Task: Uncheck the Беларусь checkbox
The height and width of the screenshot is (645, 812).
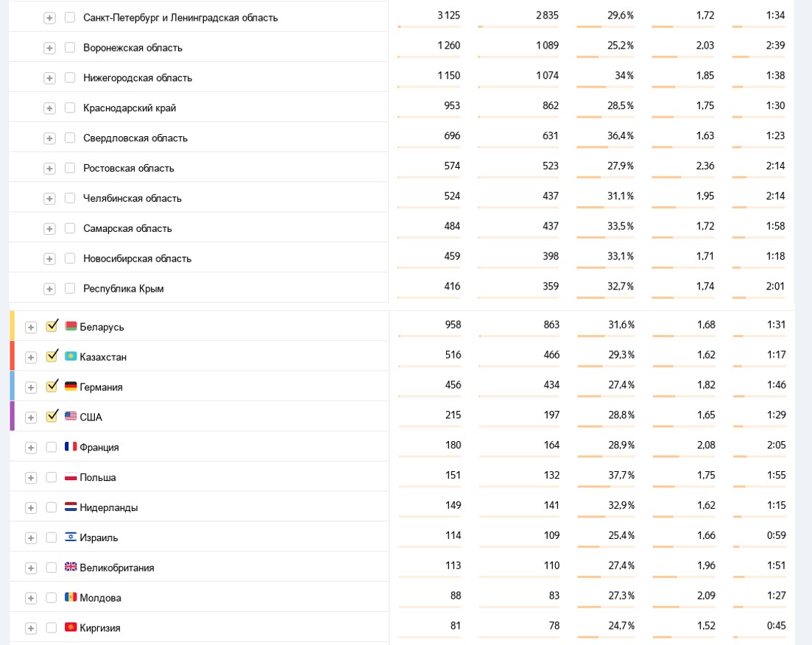Action: [x=52, y=326]
